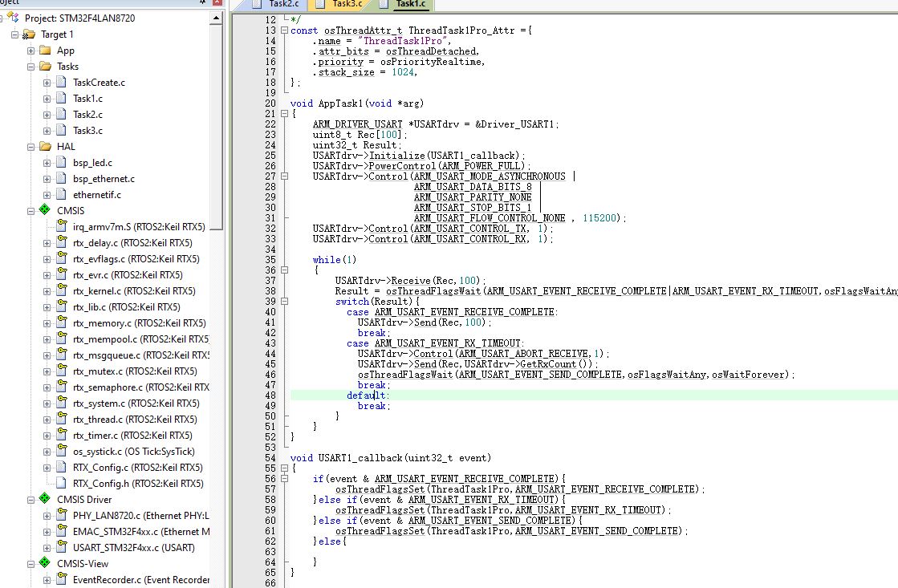Click the os_systick.c component file icon
This screenshot has height=588, width=898.
[x=61, y=450]
